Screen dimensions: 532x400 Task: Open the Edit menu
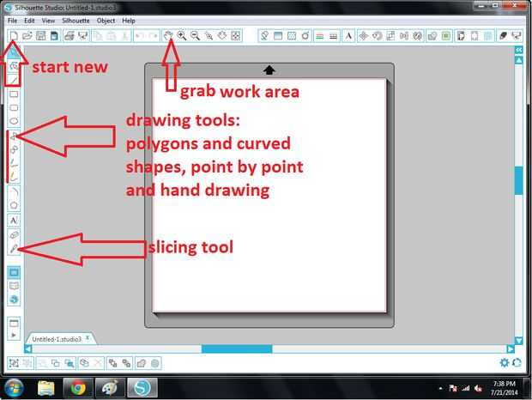[29, 21]
